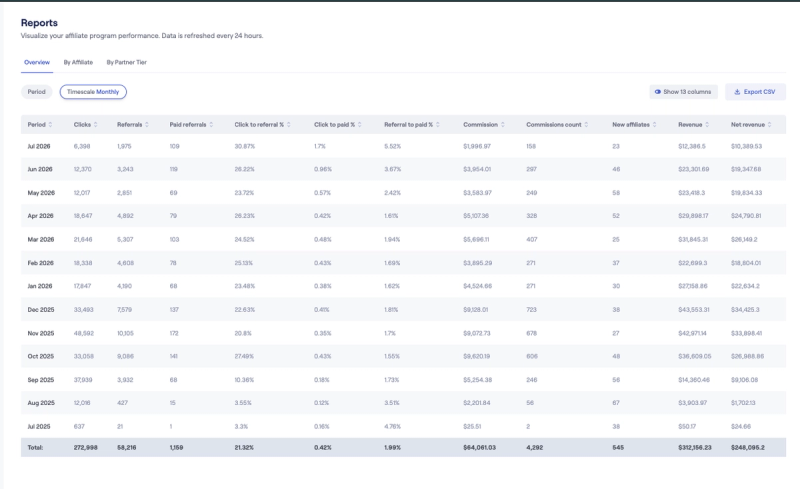Select the Aug 2025 row label

[41, 403]
